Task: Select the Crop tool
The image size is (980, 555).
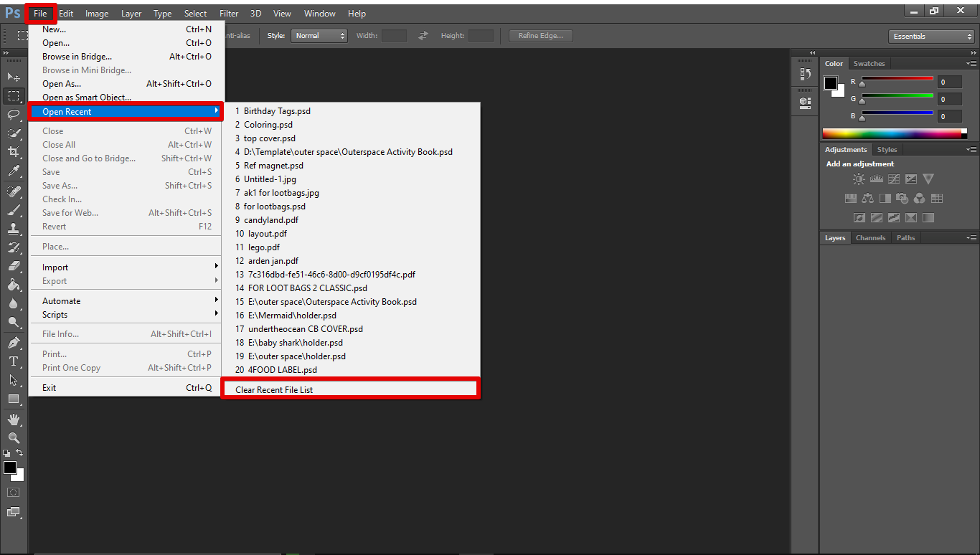Action: (14, 152)
